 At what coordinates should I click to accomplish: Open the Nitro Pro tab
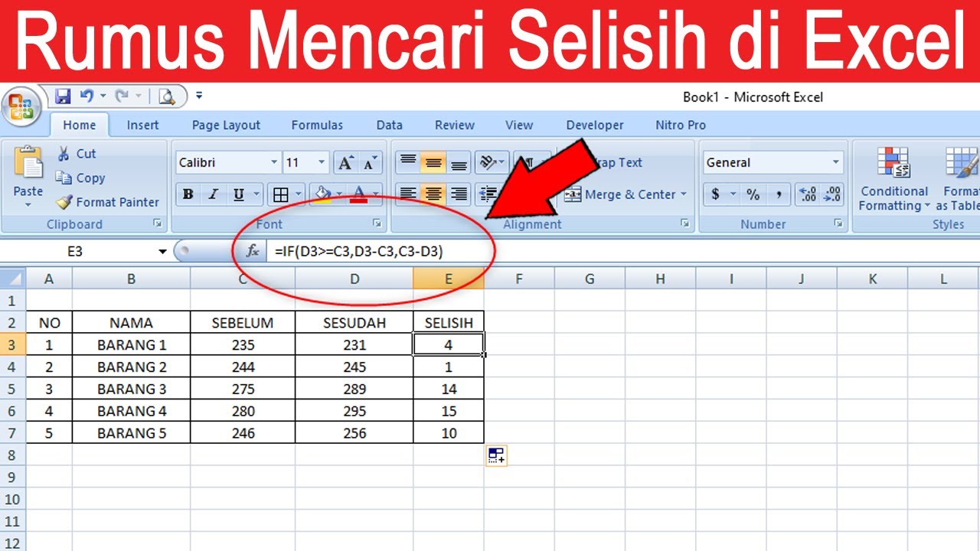click(681, 125)
